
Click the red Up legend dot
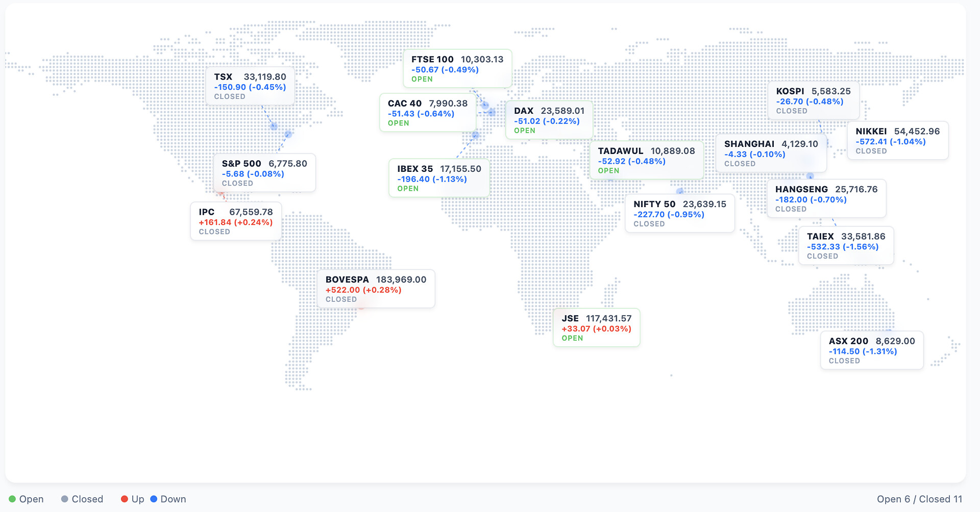pyautogui.click(x=124, y=499)
